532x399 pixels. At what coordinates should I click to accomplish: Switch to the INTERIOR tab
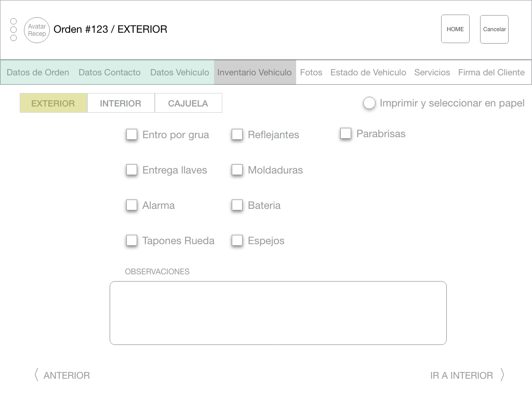tap(121, 103)
